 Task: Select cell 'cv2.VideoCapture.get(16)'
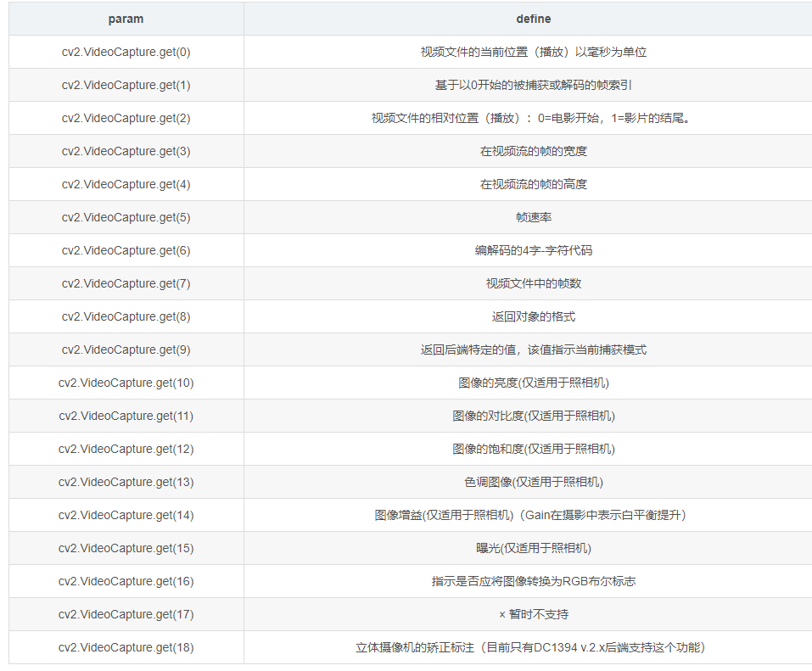click(x=126, y=582)
